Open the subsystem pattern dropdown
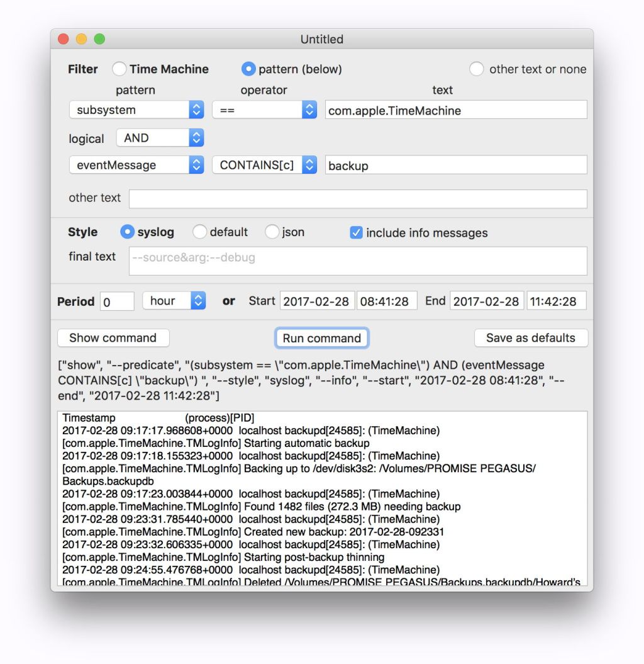Viewport: 644px width, 664px height. coord(136,110)
